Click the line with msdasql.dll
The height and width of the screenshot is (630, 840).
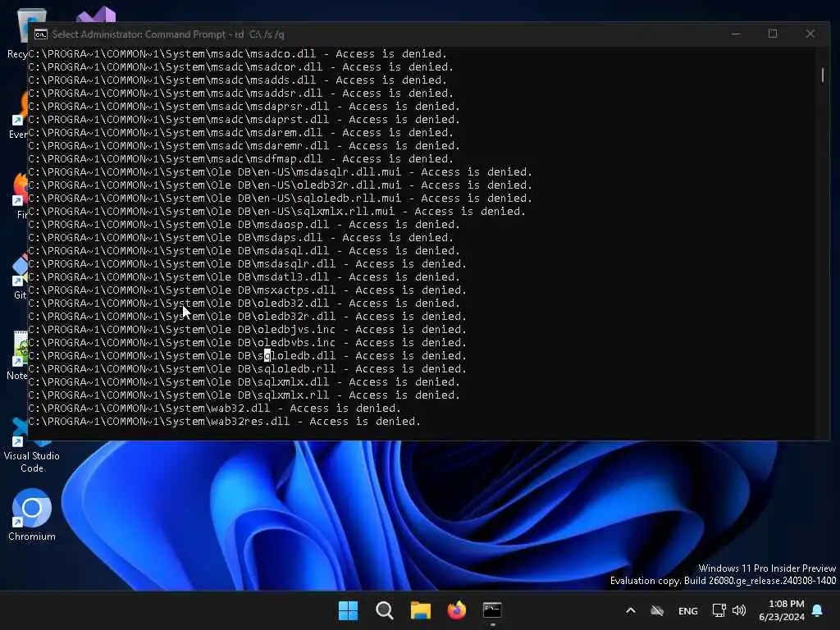(x=244, y=251)
